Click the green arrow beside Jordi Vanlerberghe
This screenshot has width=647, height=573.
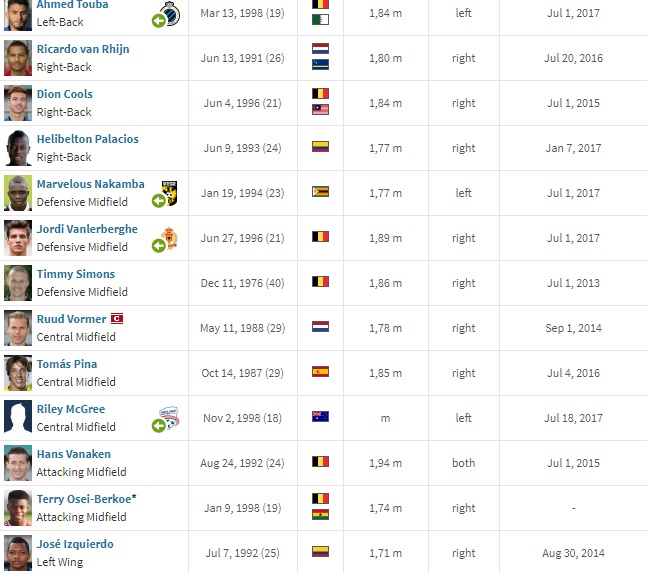click(158, 246)
